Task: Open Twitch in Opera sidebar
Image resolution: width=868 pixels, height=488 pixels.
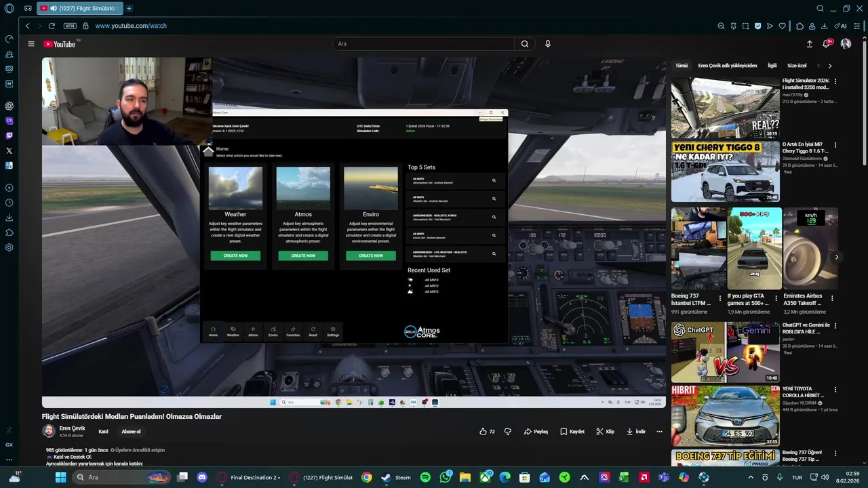Action: [9, 136]
